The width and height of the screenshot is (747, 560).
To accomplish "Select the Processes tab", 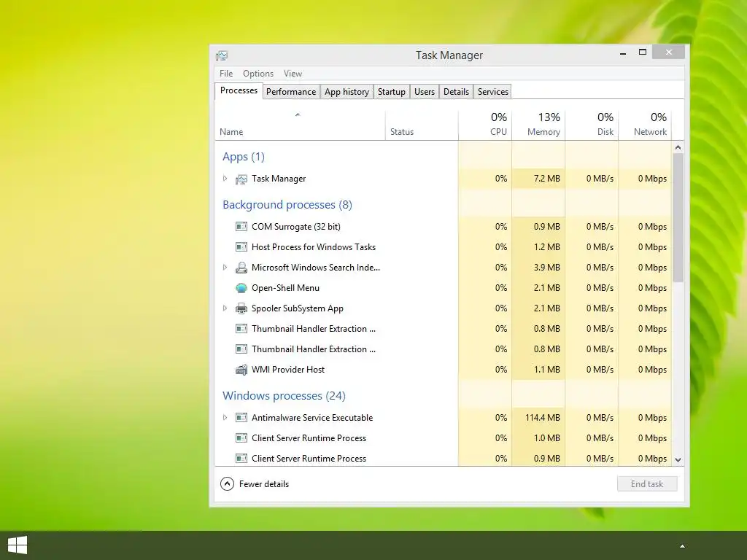I will click(239, 90).
